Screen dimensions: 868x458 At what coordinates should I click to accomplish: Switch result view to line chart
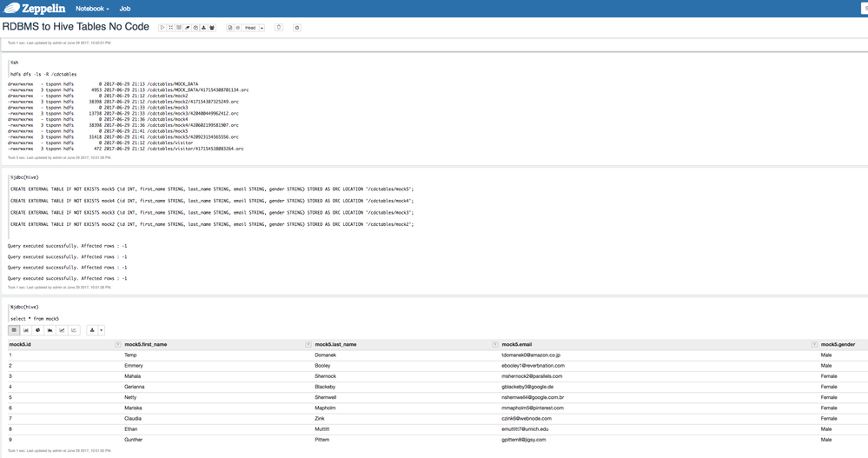point(62,330)
